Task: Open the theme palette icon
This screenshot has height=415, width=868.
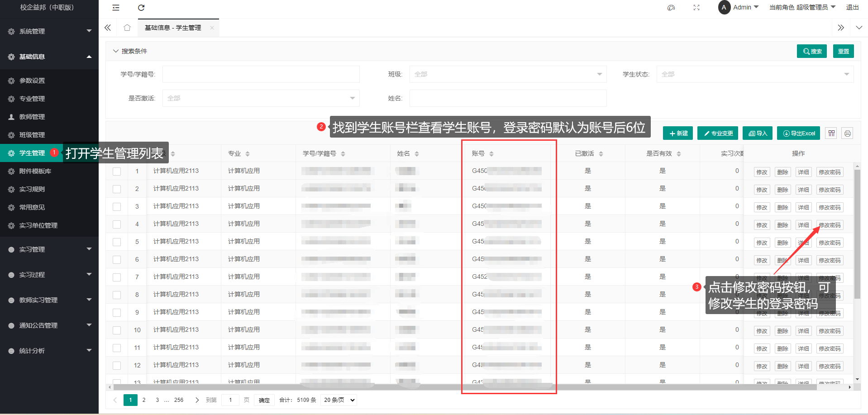Action: (671, 8)
